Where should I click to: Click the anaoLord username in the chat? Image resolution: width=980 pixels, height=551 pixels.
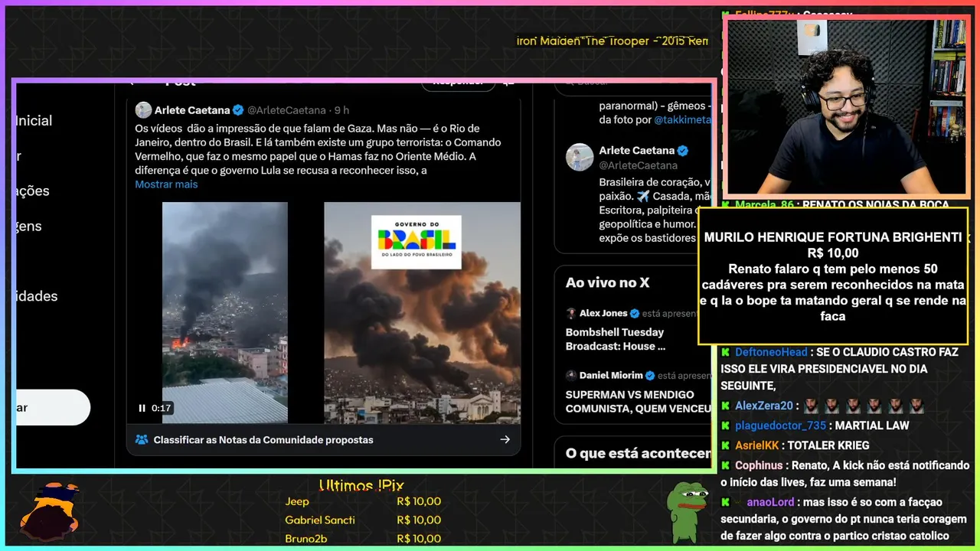click(770, 502)
